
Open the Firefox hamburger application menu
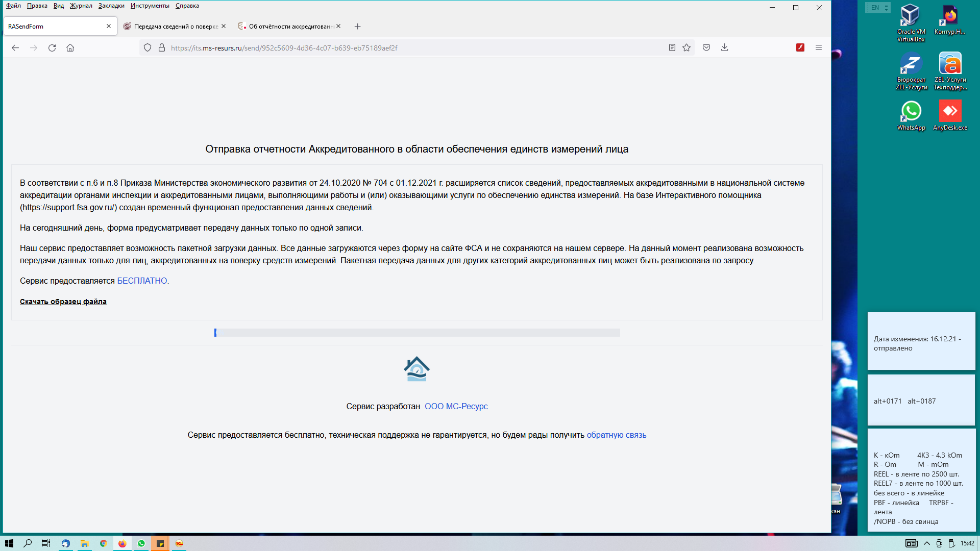(819, 48)
